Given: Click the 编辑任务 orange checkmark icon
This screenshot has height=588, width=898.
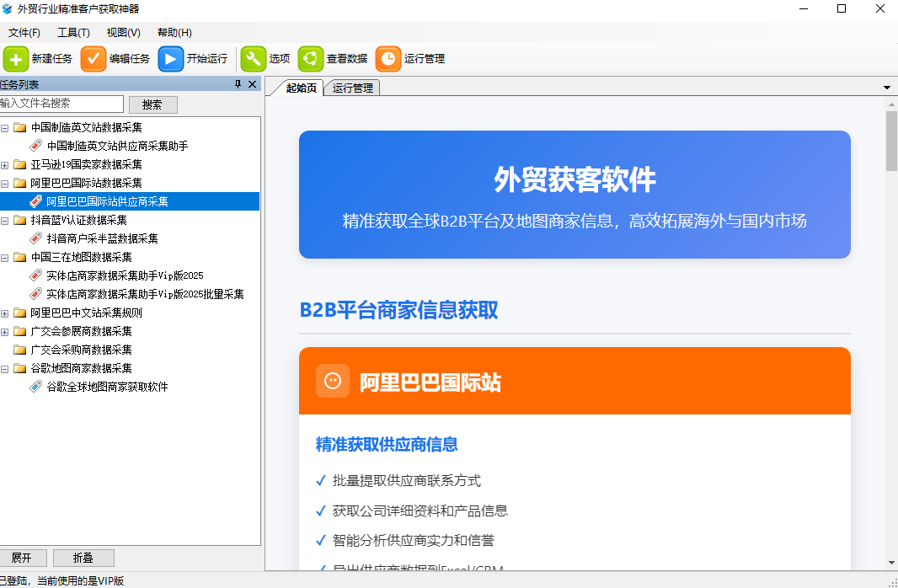Looking at the screenshot, I should (93, 59).
